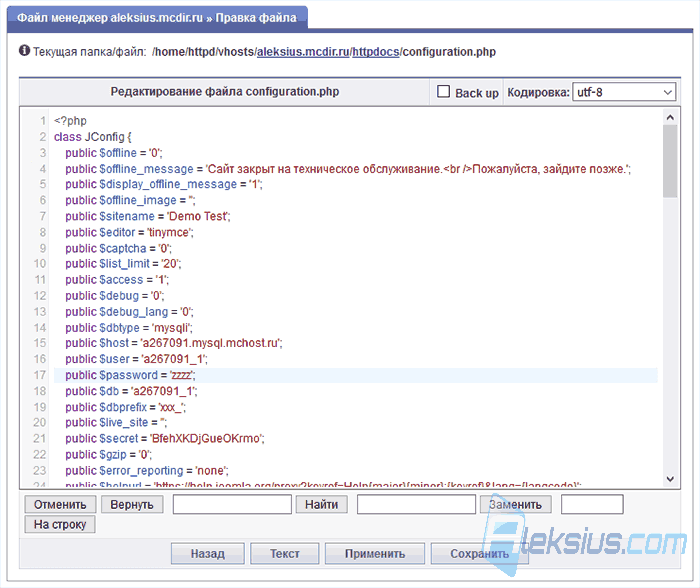Click the Найти button
The width and height of the screenshot is (700, 588).
[x=321, y=505]
